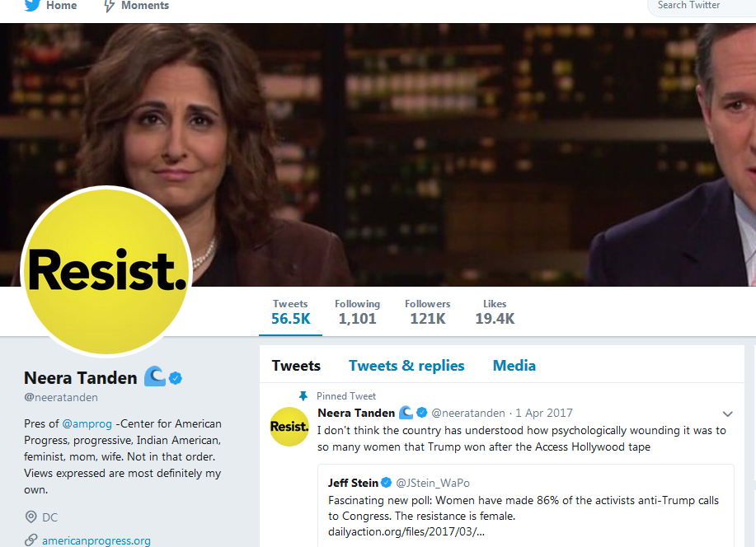View the Followers 121K list
The height and width of the screenshot is (547, 756).
point(428,312)
